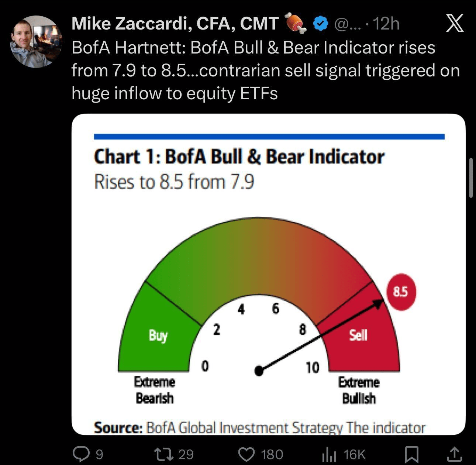Open the share upload icon
The image size is (476, 465).
[455, 454]
